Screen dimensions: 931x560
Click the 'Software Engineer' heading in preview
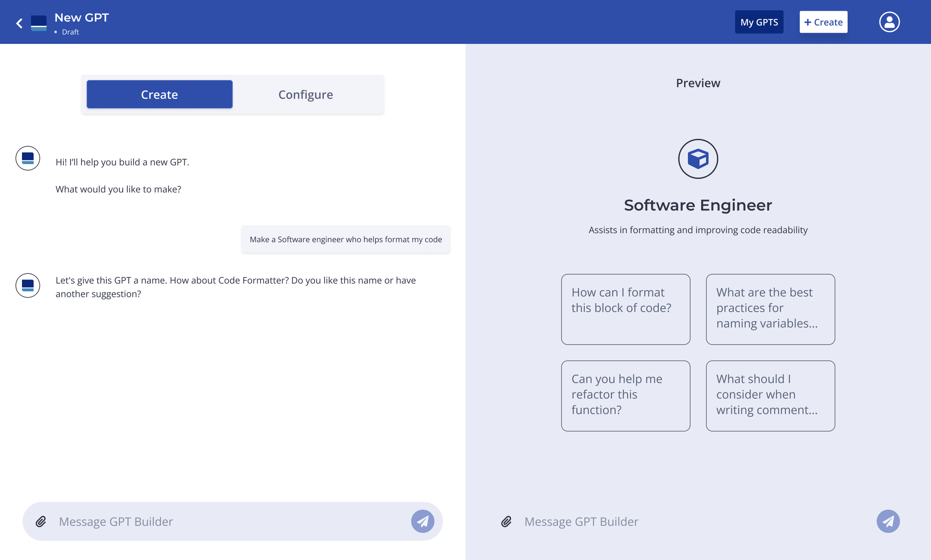(698, 205)
